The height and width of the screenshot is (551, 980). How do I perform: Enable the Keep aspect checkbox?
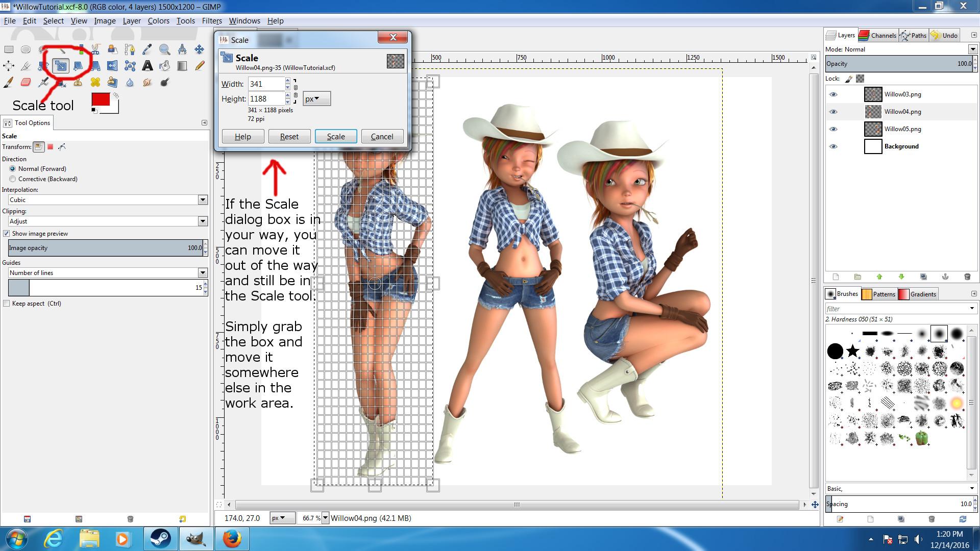click(x=7, y=304)
